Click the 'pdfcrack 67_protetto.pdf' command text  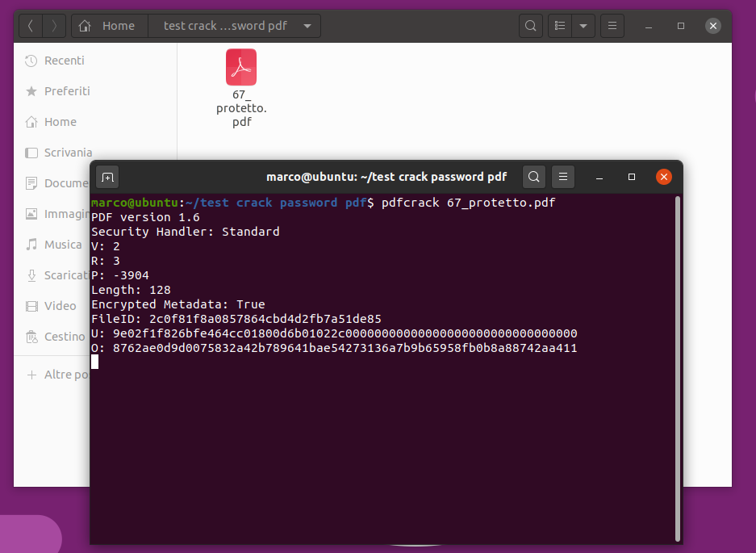coord(468,203)
